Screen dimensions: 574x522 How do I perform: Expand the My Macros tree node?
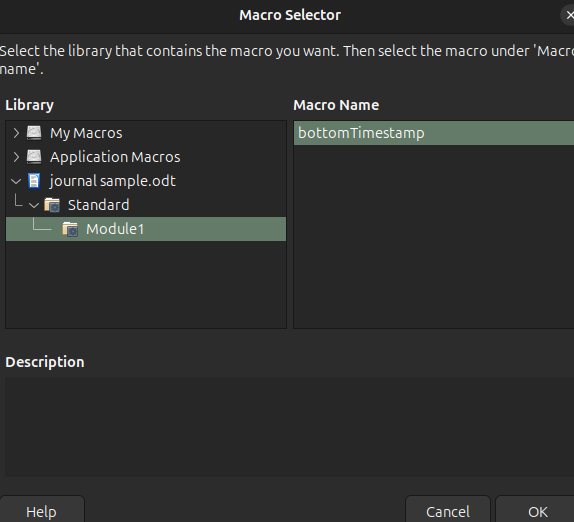coord(16,133)
